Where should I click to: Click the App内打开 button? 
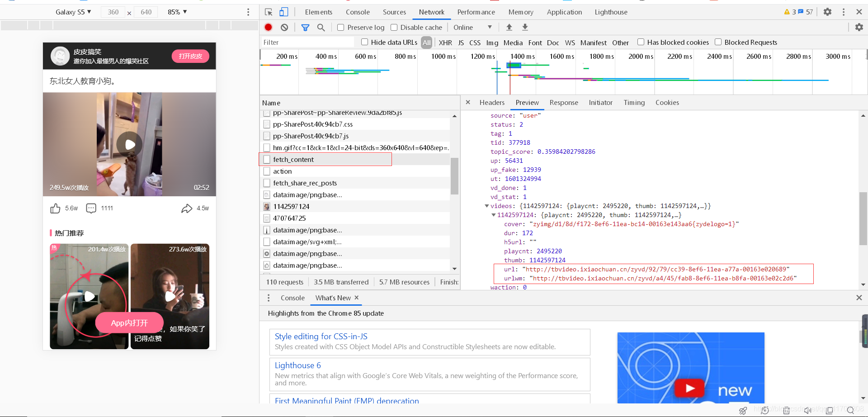[129, 323]
